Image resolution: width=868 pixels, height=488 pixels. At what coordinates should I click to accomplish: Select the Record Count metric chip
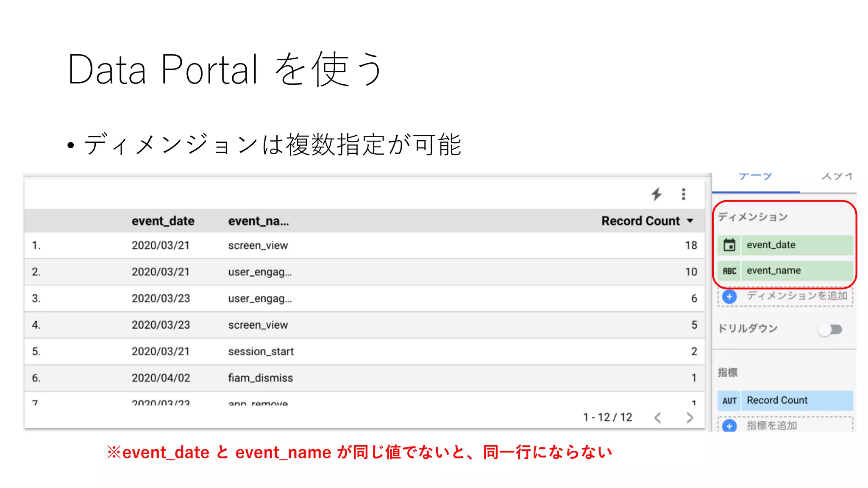785,401
